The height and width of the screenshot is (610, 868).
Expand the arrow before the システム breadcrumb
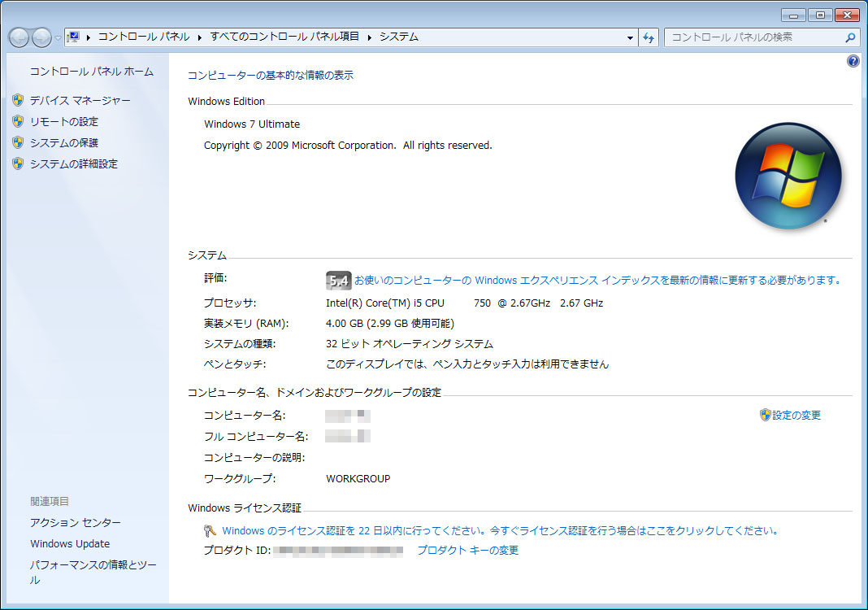[x=369, y=37]
